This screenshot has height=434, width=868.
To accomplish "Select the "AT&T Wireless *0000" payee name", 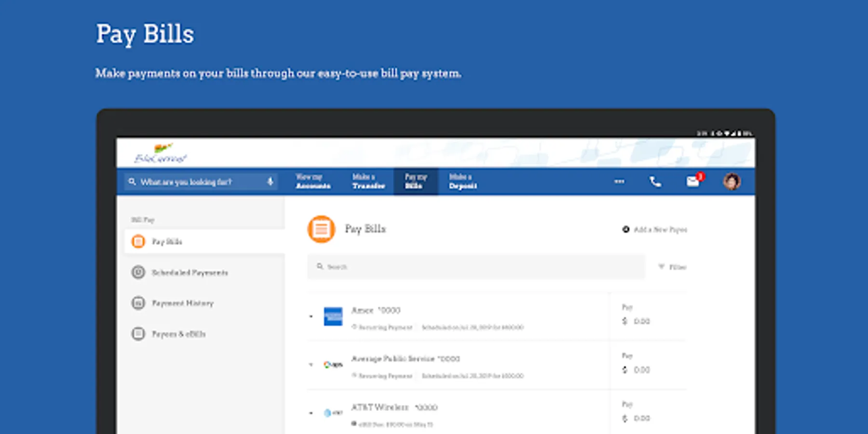I will [x=394, y=407].
